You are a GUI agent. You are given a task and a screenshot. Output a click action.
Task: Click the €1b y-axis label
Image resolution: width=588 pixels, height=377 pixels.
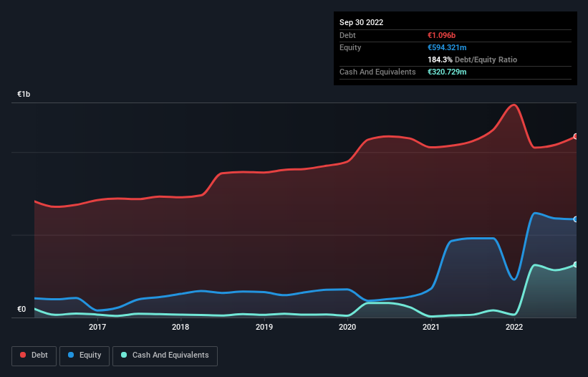(24, 94)
